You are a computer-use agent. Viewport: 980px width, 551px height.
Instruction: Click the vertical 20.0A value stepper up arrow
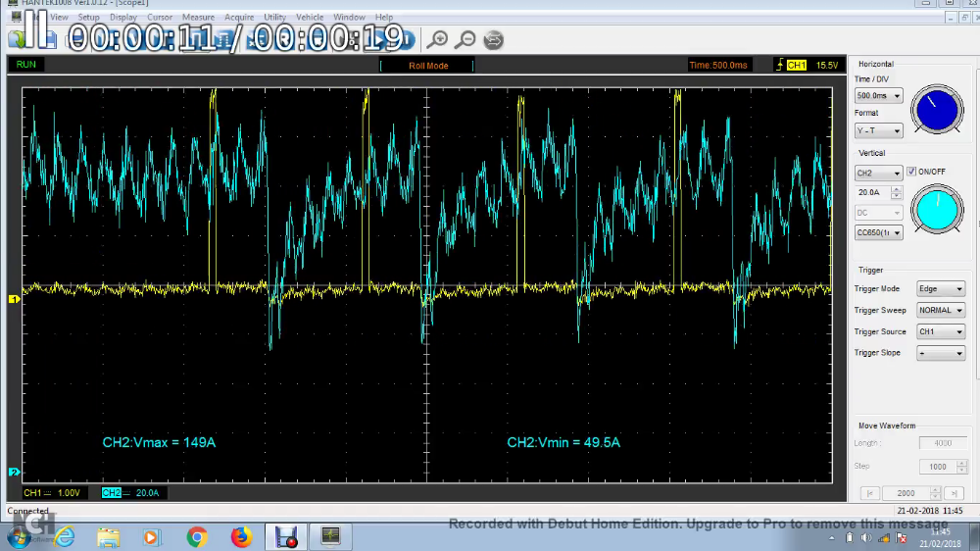pos(896,188)
